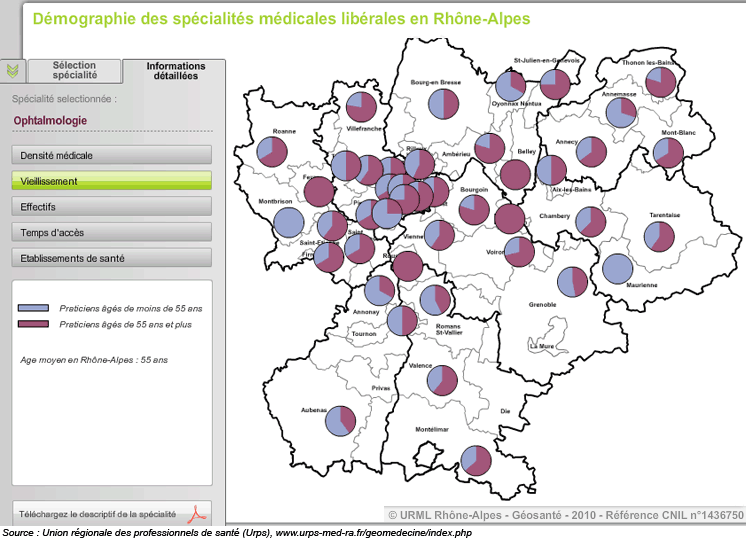Click the Voiron pie chart
The width and height of the screenshot is (746, 540).
[519, 252]
